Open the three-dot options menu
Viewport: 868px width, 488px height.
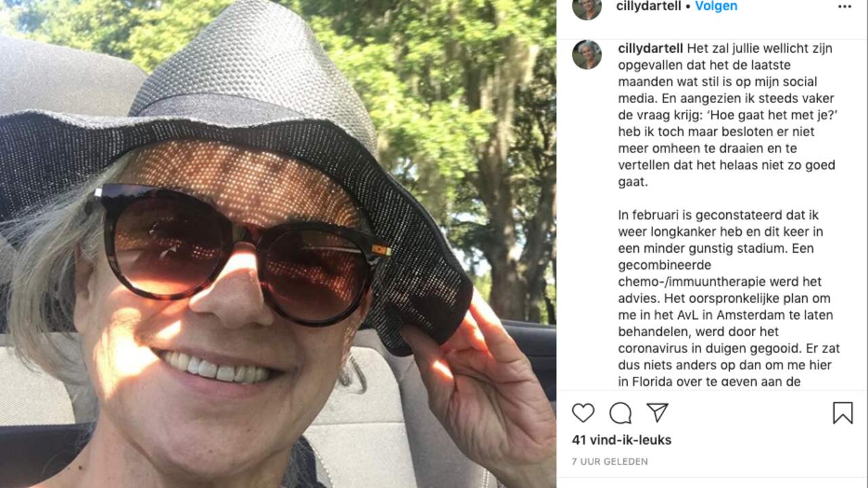[844, 7]
